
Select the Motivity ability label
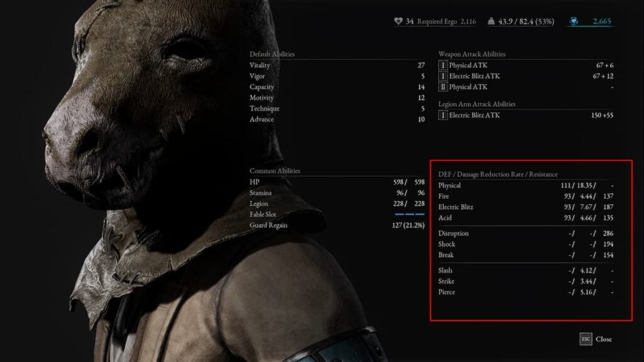[x=261, y=97]
